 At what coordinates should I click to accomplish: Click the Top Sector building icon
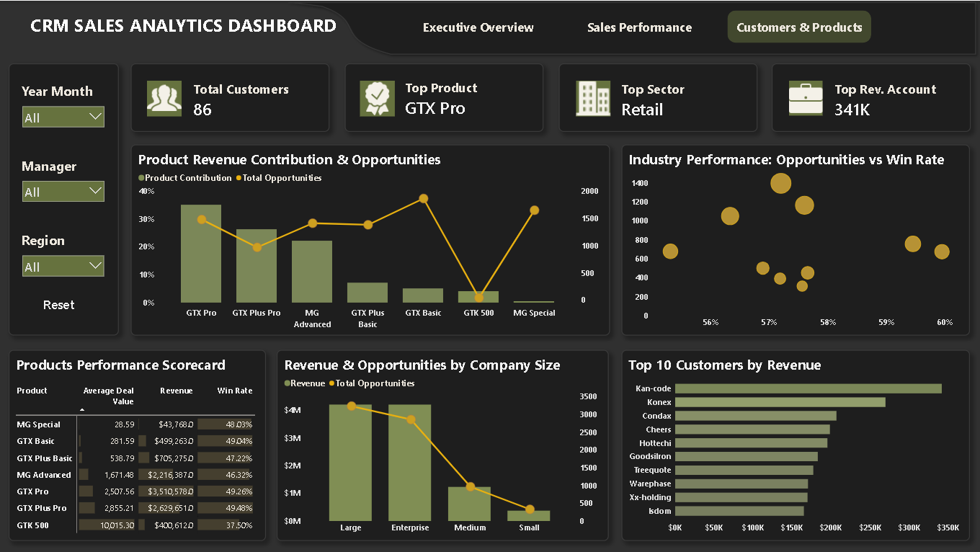coord(593,99)
